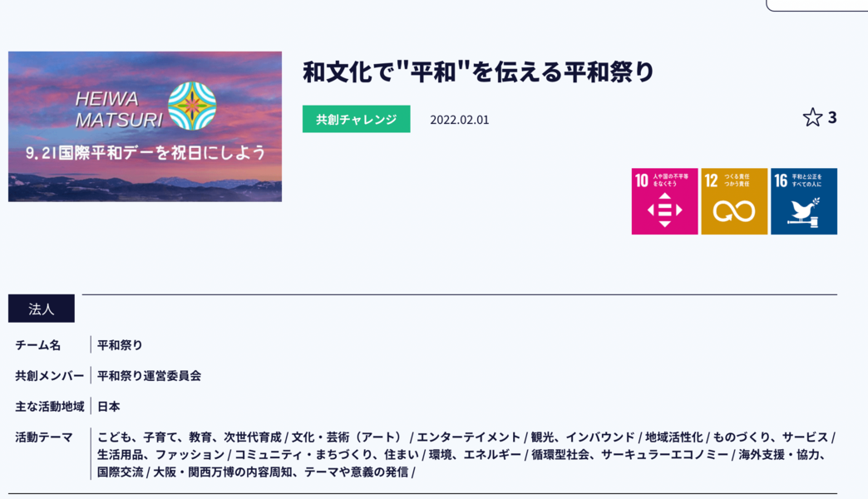Click the SDG goal 10 inequality icon

point(664,201)
